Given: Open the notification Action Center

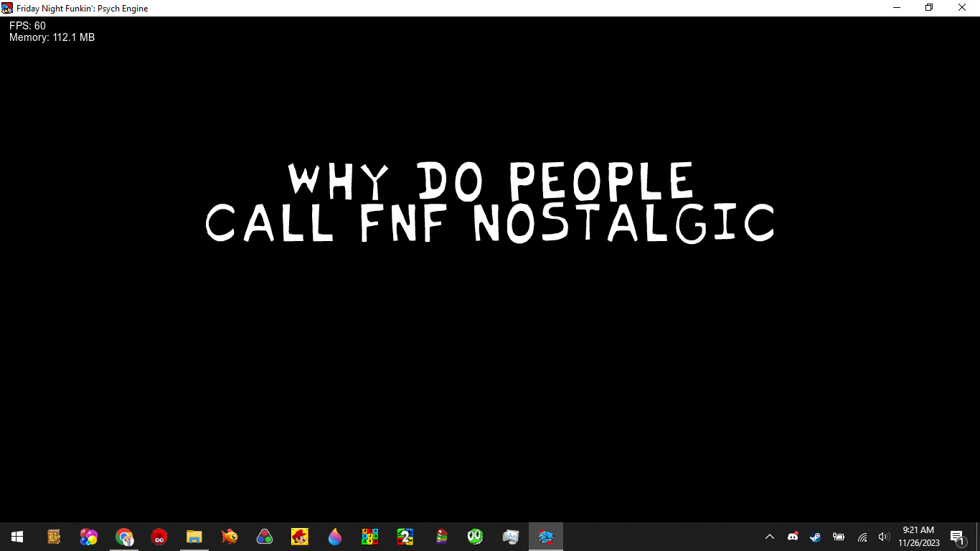Looking at the screenshot, I should [958, 537].
